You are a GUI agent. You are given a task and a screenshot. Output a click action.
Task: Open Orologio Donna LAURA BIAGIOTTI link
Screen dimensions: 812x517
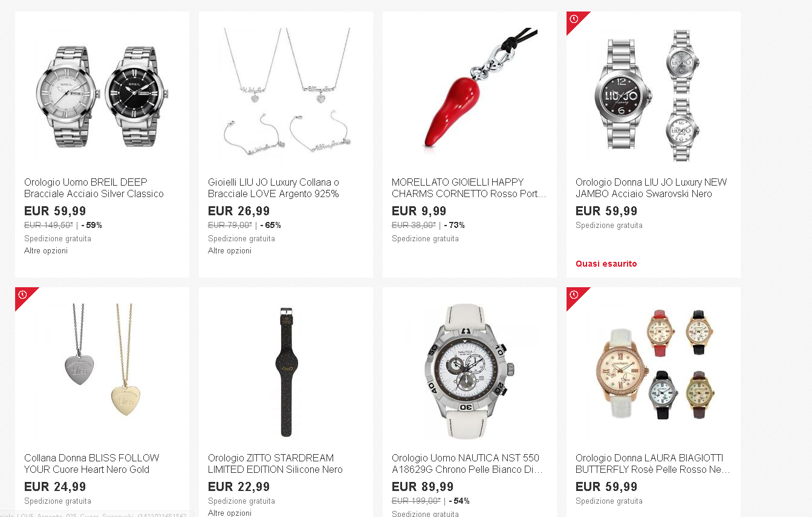[x=653, y=464]
